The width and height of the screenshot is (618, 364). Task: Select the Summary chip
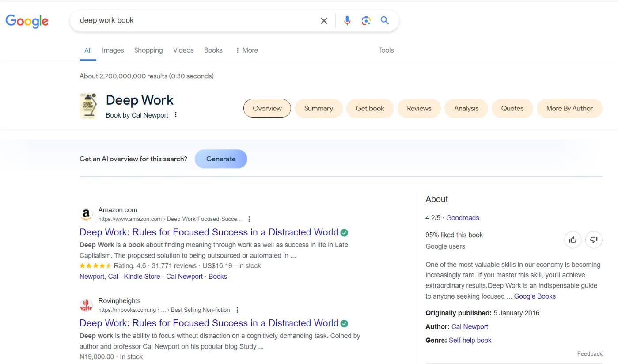pos(318,108)
